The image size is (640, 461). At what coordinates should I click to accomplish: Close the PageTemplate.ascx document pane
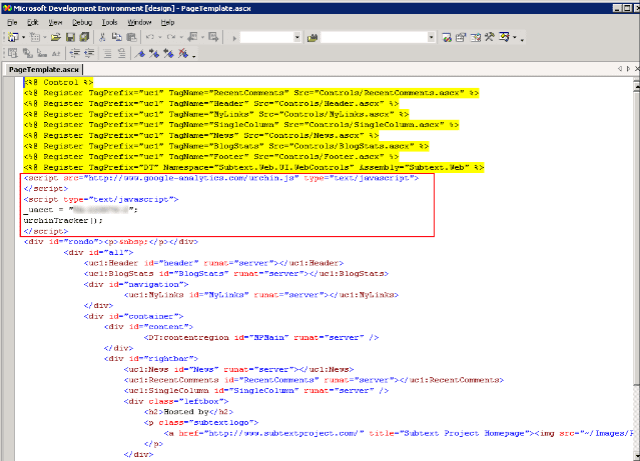pyautogui.click(x=637, y=69)
